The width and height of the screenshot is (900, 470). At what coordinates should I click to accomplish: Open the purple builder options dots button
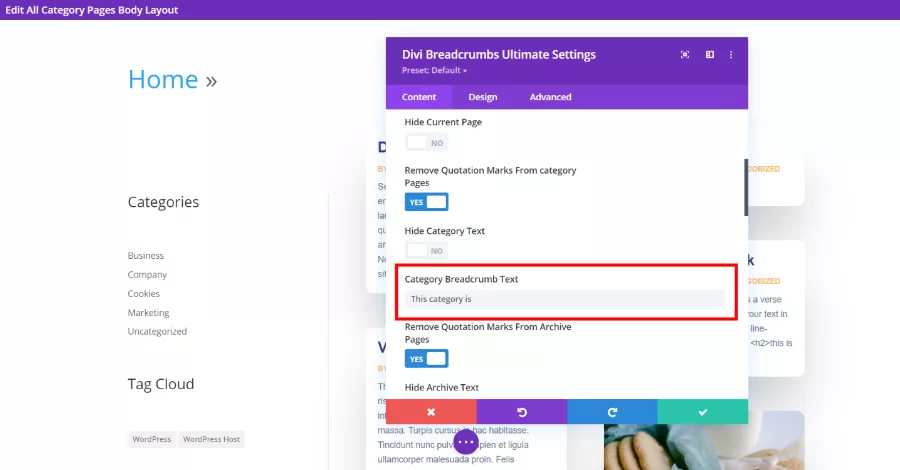466,442
